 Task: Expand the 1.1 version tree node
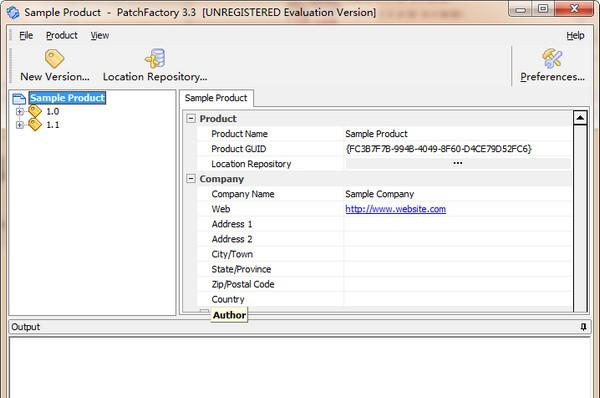(20, 125)
